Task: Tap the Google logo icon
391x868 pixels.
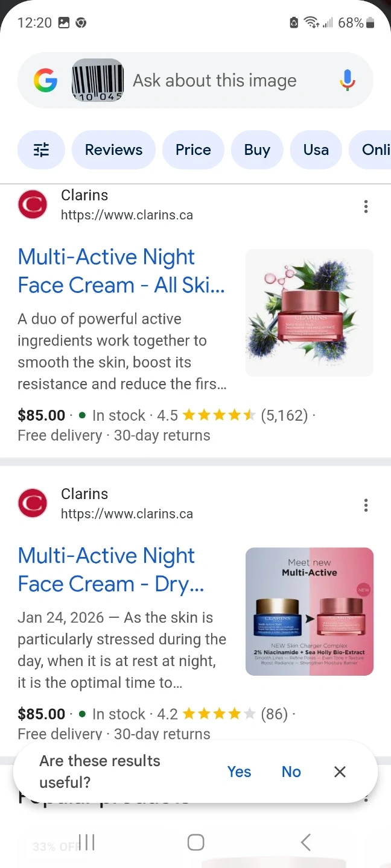Action: point(45,81)
